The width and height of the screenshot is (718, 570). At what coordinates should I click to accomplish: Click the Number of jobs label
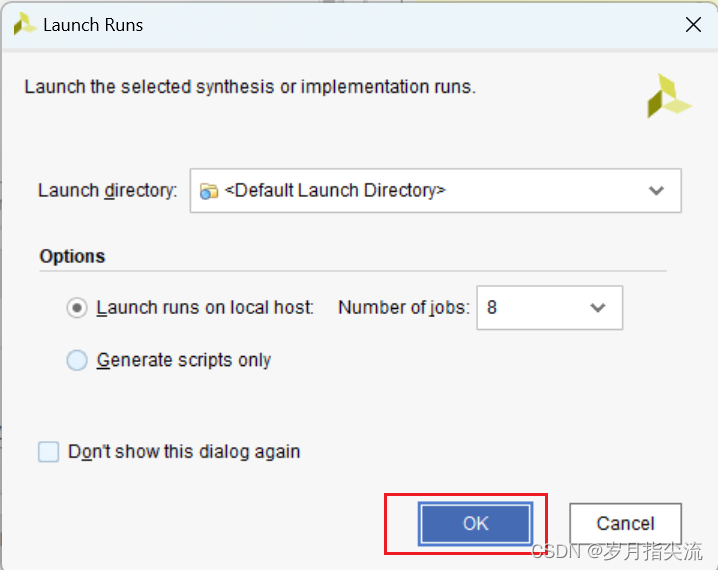point(403,308)
